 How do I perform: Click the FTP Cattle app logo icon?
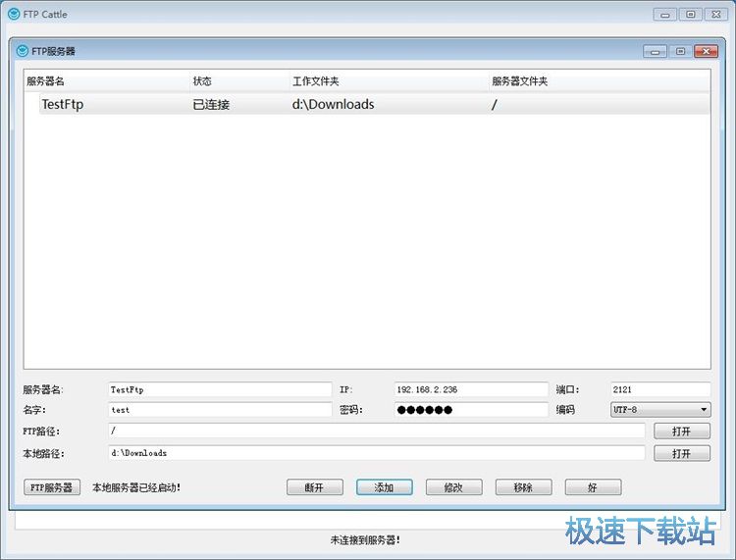point(14,14)
